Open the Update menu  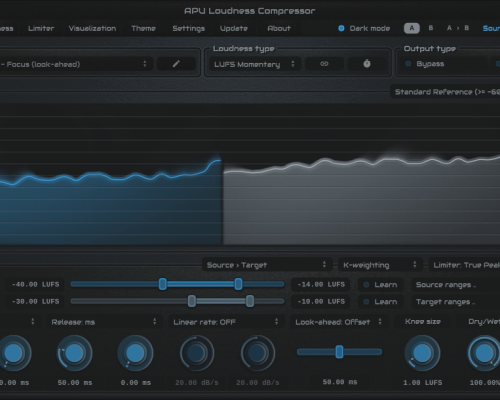point(234,28)
